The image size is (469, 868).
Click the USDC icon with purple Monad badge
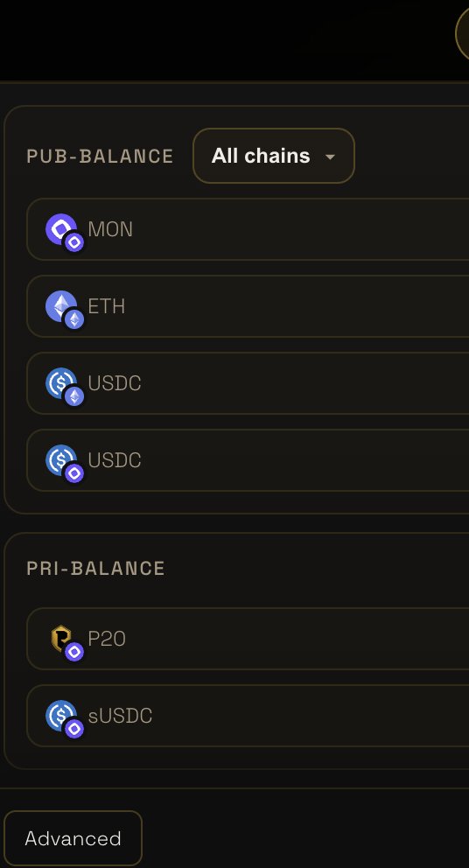click(61, 459)
